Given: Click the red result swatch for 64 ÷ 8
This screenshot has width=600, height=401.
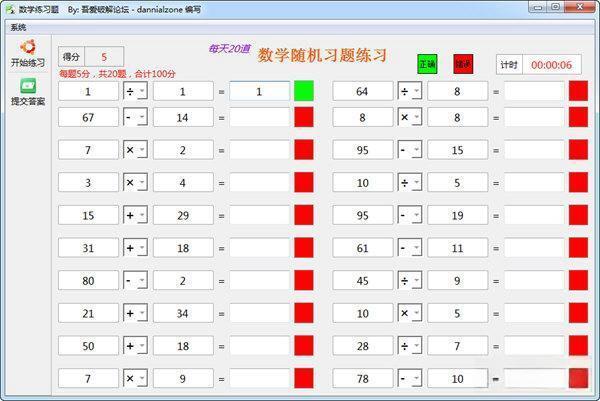Looking at the screenshot, I should pos(578,91).
